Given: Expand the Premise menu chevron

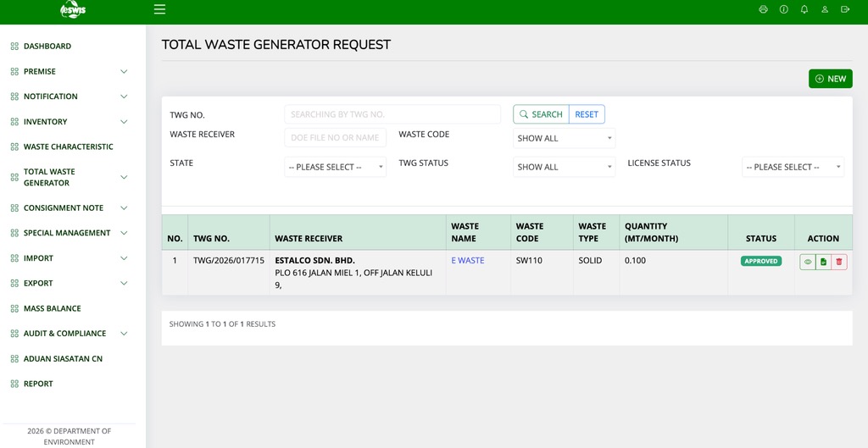Looking at the screenshot, I should click(x=124, y=72).
